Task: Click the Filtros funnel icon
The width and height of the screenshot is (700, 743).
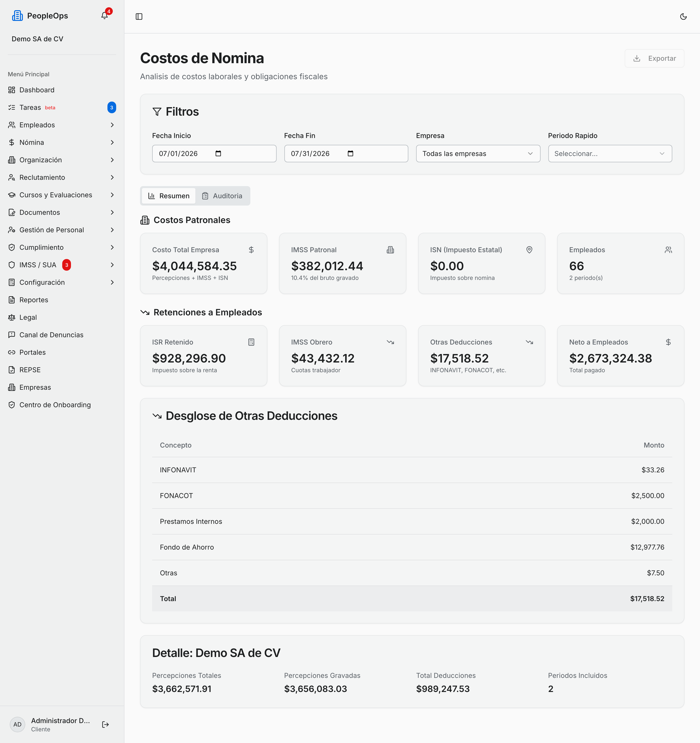Action: coord(157,112)
